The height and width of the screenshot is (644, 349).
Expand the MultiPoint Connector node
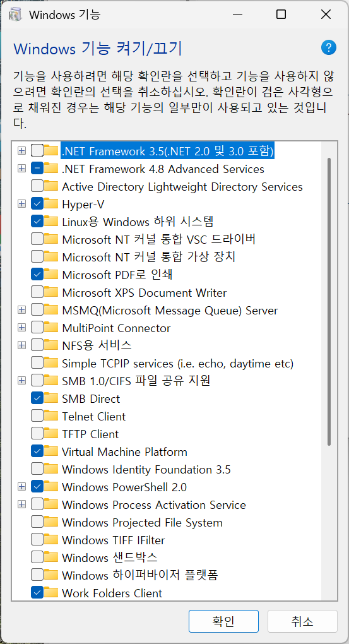coord(21,328)
